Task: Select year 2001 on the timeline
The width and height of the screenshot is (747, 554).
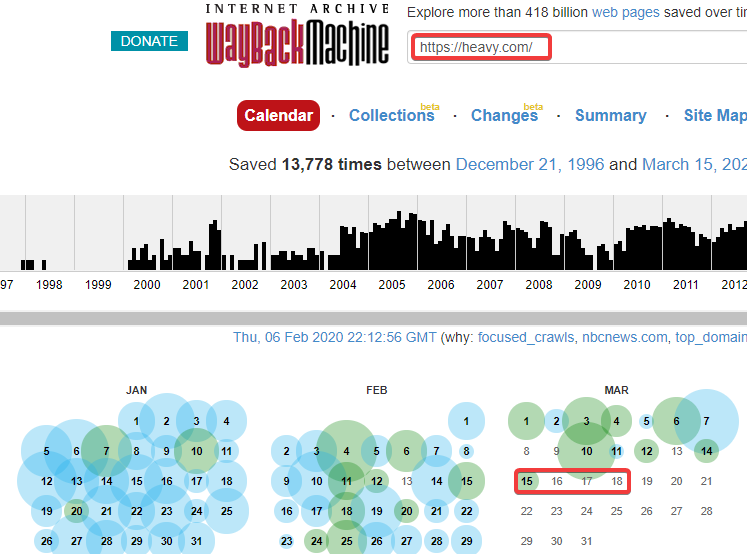Action: pyautogui.click(x=196, y=285)
